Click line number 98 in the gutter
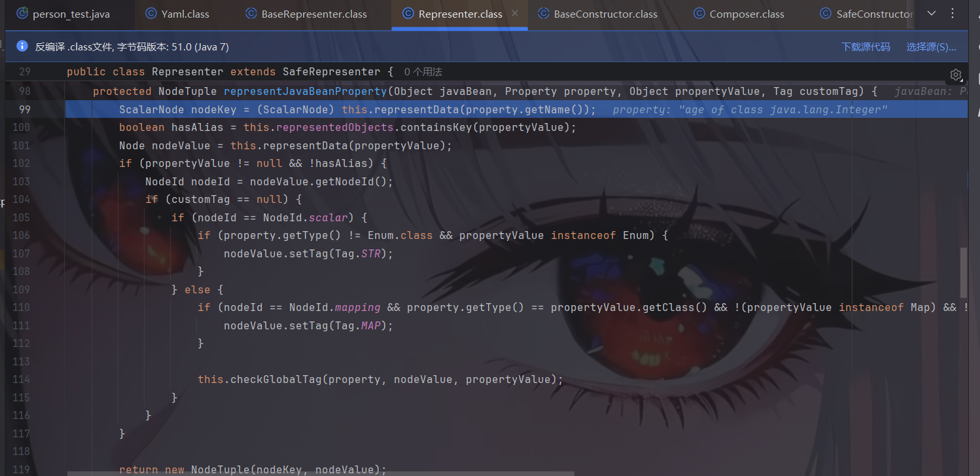The image size is (980, 476). [x=24, y=91]
